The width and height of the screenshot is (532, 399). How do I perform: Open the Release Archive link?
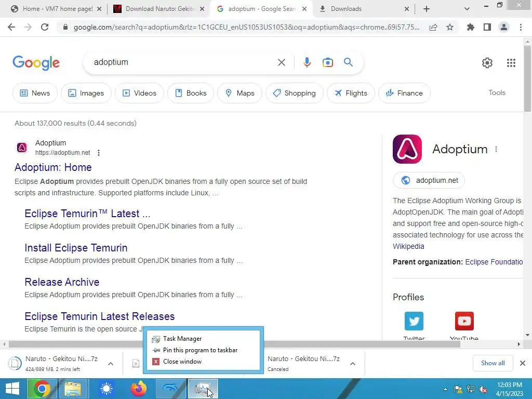62,282
